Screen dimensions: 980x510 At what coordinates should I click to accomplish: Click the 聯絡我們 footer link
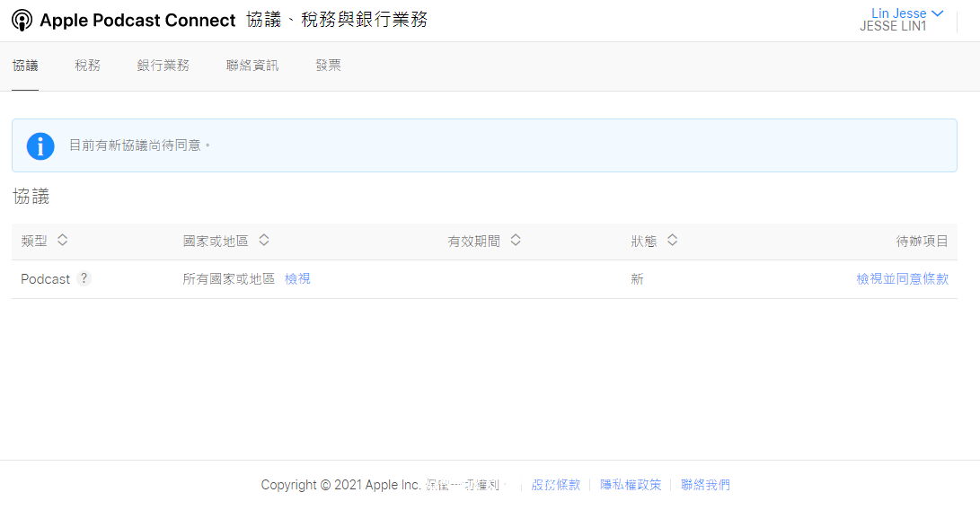705,484
